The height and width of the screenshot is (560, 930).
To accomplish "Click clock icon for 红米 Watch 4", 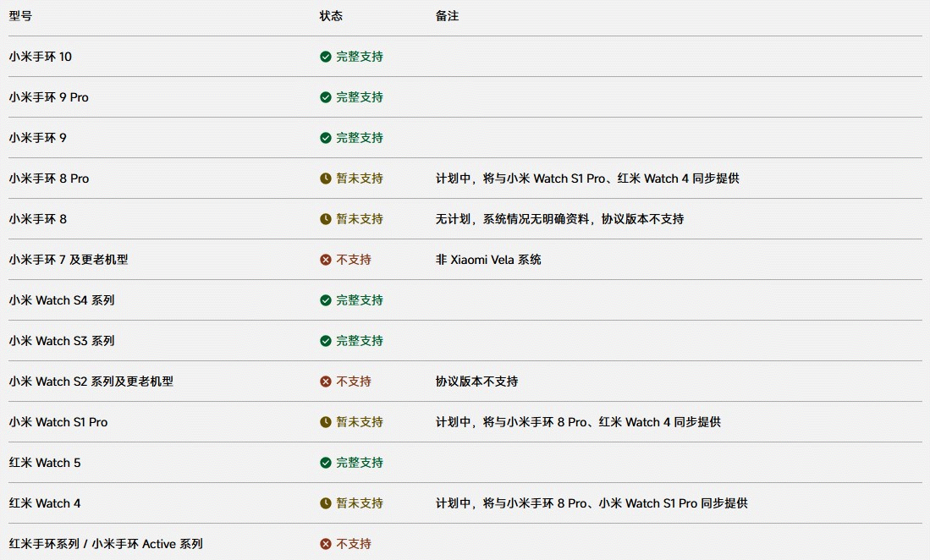I will click(326, 503).
